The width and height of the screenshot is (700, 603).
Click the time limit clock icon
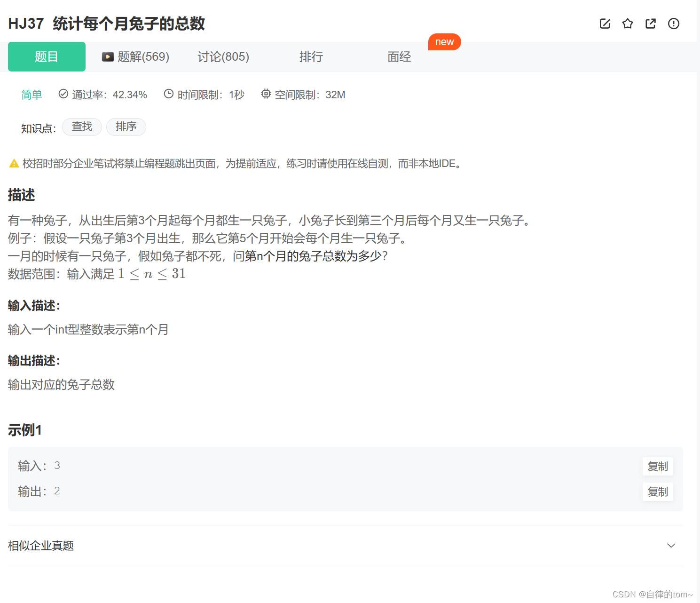tap(169, 94)
